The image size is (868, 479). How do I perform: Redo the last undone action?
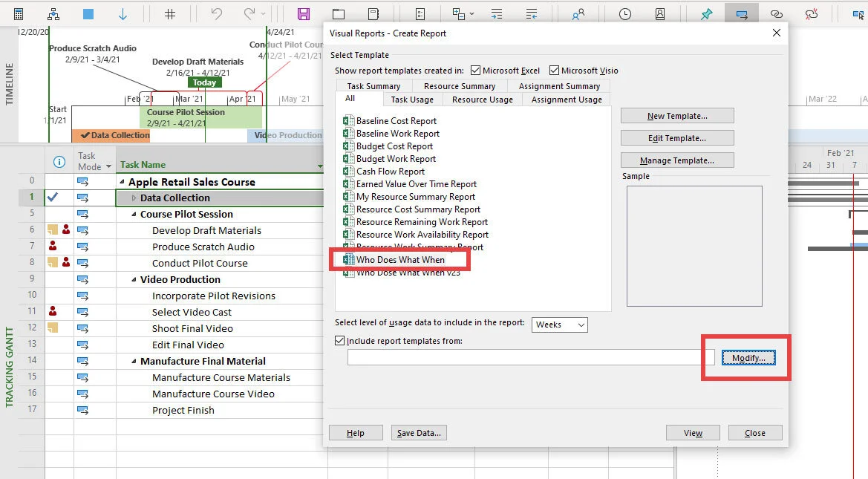249,14
